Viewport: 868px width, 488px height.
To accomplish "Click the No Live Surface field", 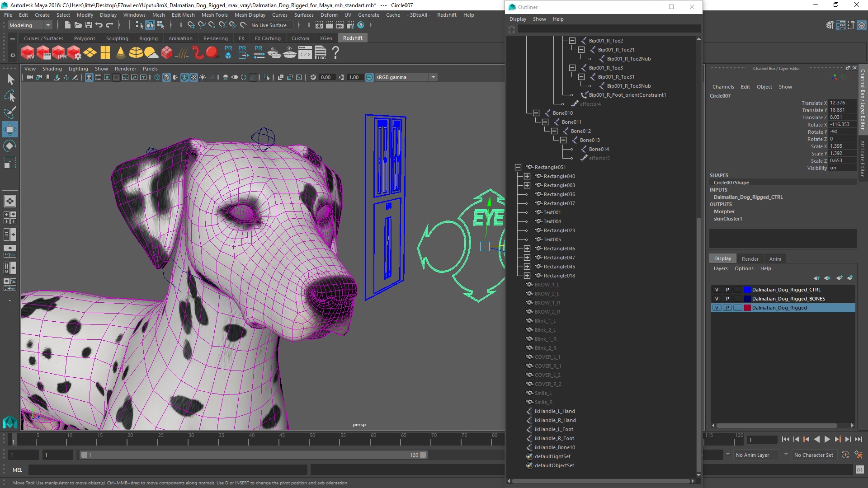I will click(272, 25).
